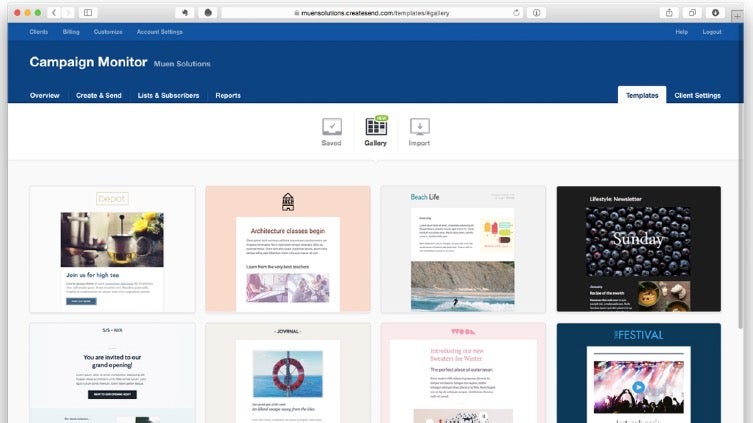Reload the page in Safari
The height and width of the screenshot is (423, 753).
516,13
